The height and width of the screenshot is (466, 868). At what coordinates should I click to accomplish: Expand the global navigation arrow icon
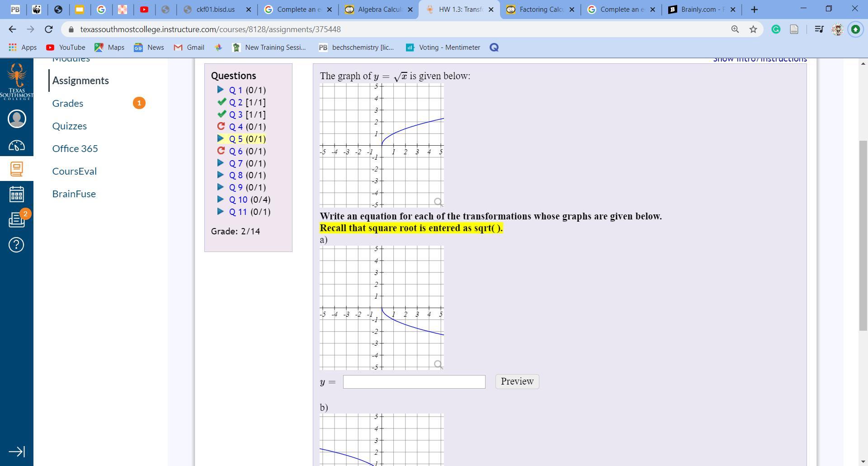coord(17,452)
